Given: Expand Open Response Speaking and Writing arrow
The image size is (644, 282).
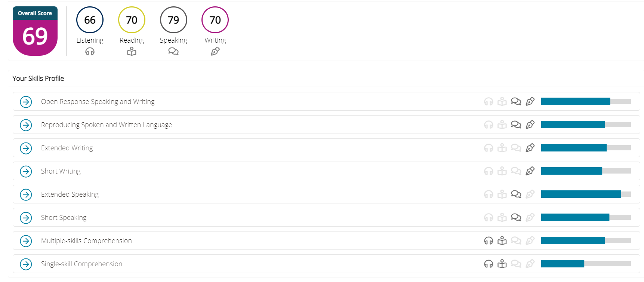Looking at the screenshot, I should pos(26,102).
